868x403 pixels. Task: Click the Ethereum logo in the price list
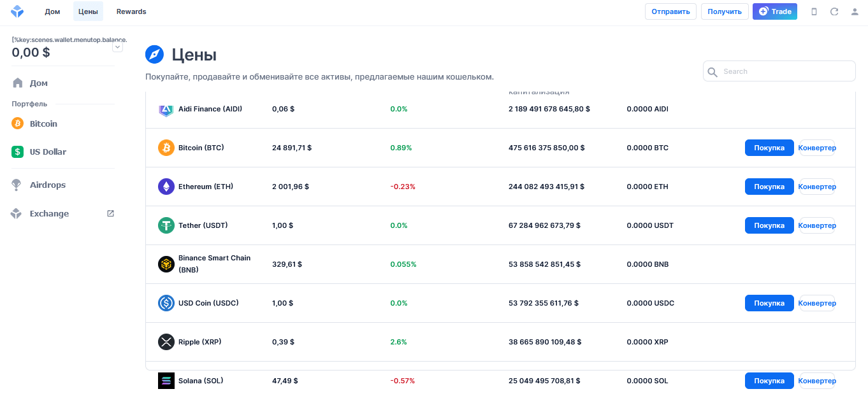click(166, 187)
